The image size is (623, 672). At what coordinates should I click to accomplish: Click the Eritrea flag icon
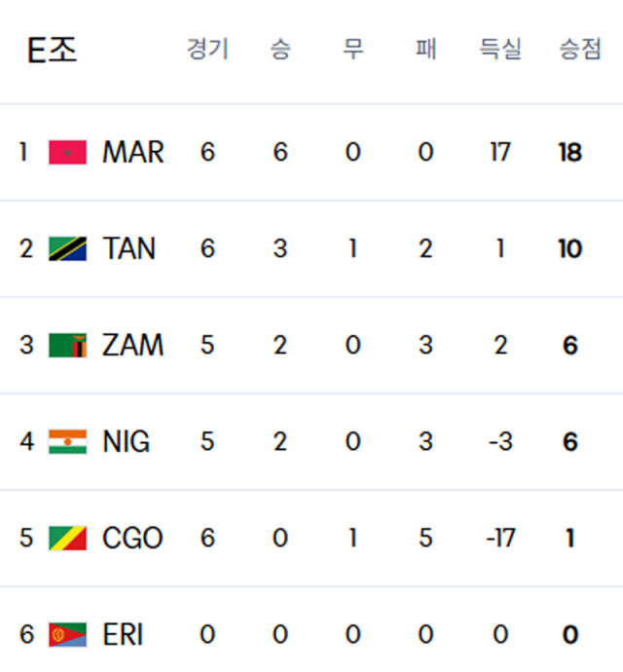68,634
